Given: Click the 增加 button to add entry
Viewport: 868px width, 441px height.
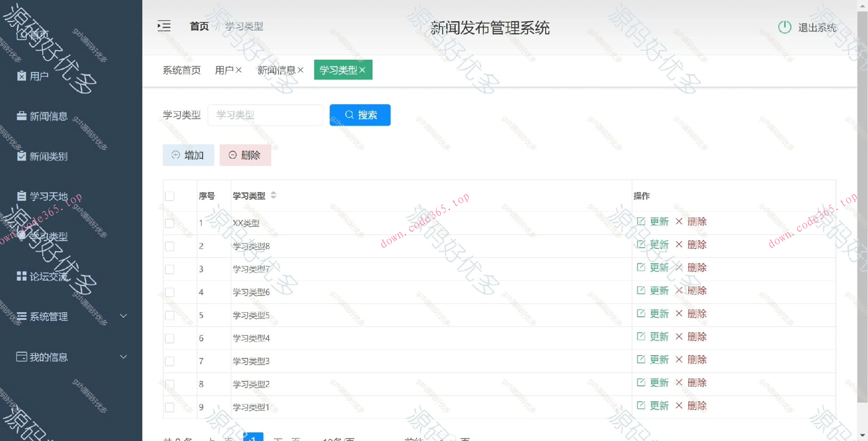Looking at the screenshot, I should 188,155.
